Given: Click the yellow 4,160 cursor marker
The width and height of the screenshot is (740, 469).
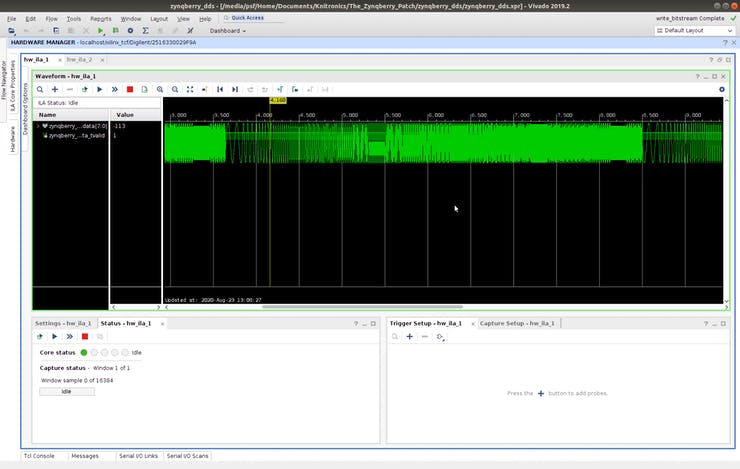Looking at the screenshot, I should (278, 101).
